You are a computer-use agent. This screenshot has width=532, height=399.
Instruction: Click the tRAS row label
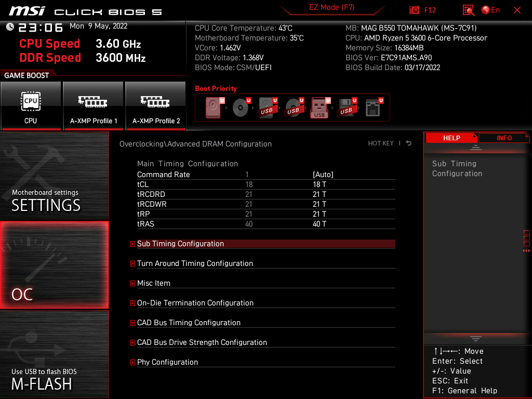pyautogui.click(x=145, y=223)
